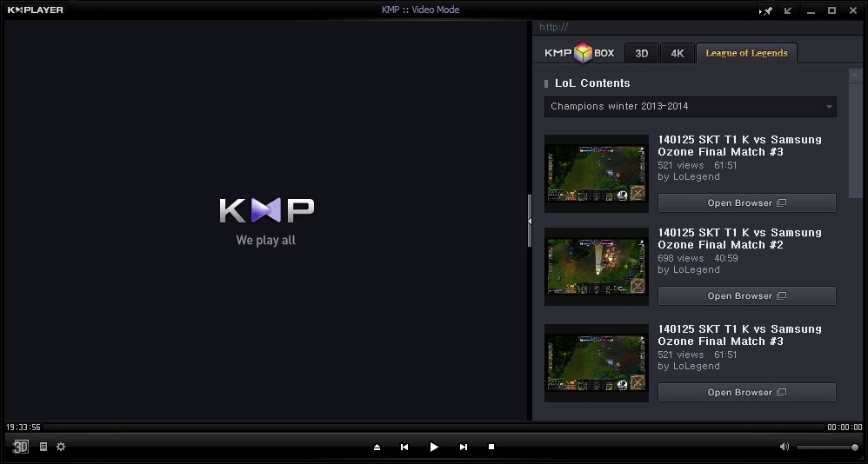Switch to the 3D tab
The height and width of the screenshot is (464, 868).
tap(642, 53)
